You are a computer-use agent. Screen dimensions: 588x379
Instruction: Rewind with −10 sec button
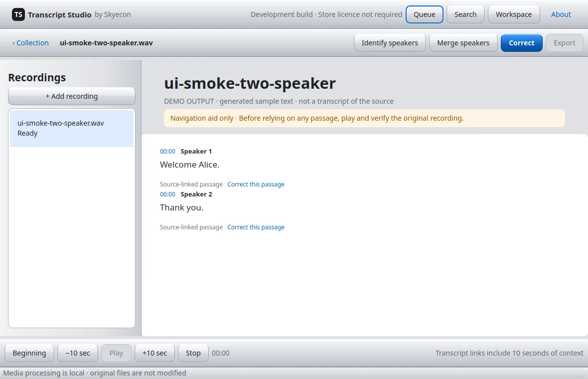click(x=78, y=353)
